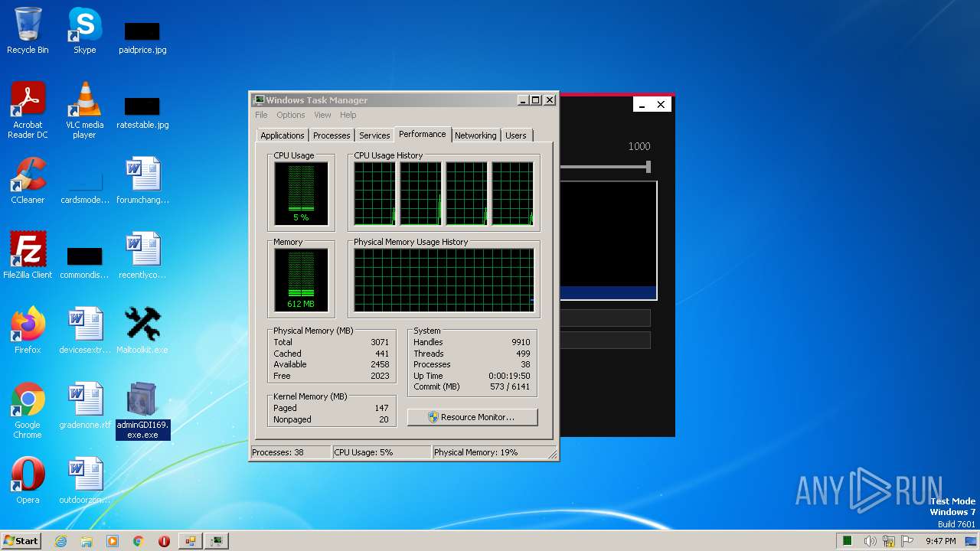Open the Help menu in Task Manager
The width and height of the screenshot is (980, 551).
[348, 115]
